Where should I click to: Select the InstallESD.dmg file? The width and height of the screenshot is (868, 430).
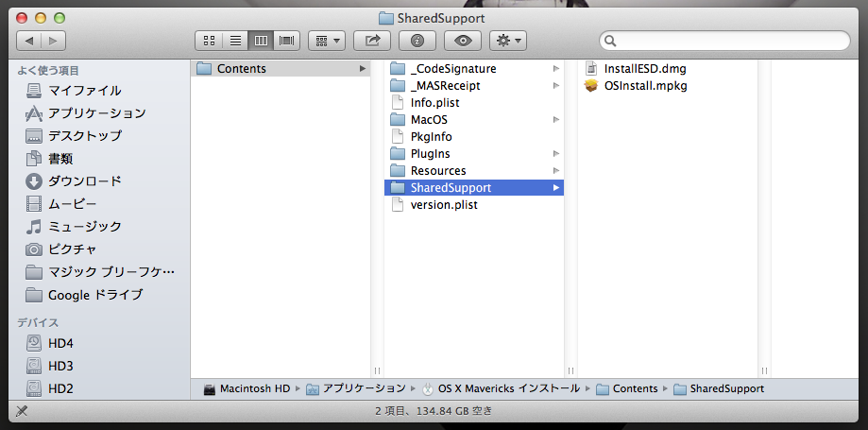(667, 69)
